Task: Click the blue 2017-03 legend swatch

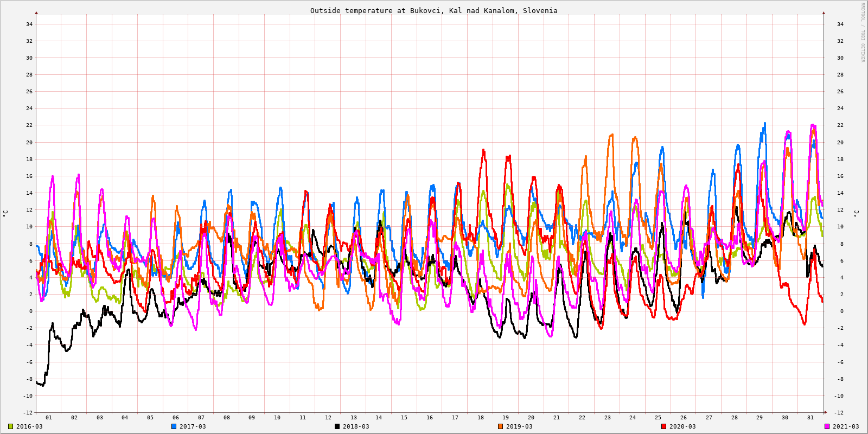Action: tap(174, 426)
